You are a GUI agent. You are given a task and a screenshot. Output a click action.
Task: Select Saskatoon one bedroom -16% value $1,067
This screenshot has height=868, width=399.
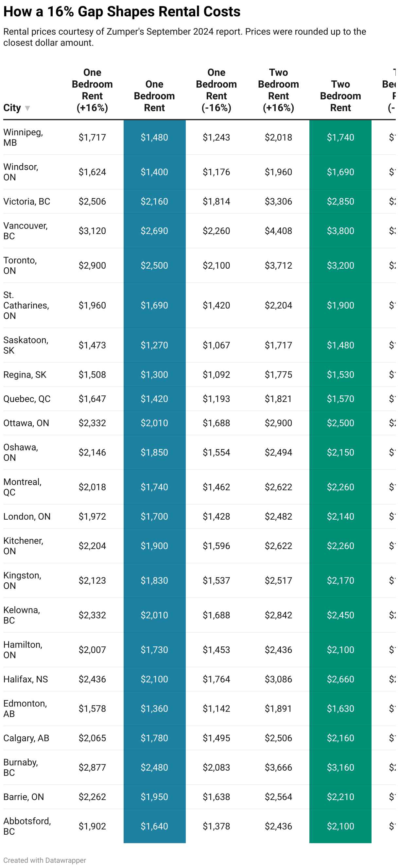point(216,345)
